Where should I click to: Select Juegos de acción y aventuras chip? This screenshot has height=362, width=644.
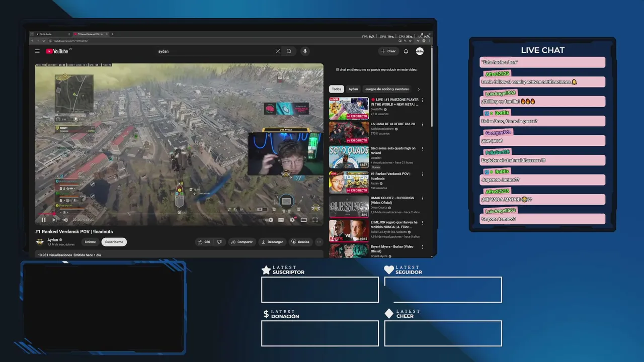387,89
